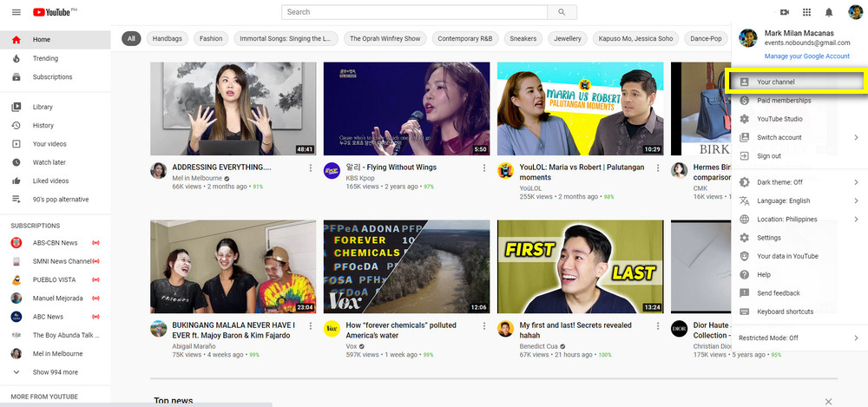Open SMNI News Channel subscription

56,261
